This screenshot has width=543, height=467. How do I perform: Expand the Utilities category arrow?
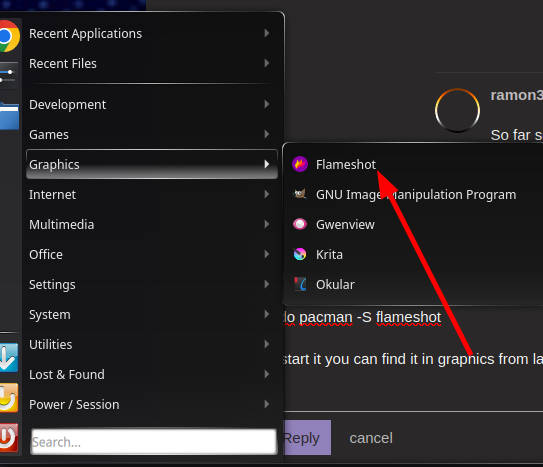(267, 344)
